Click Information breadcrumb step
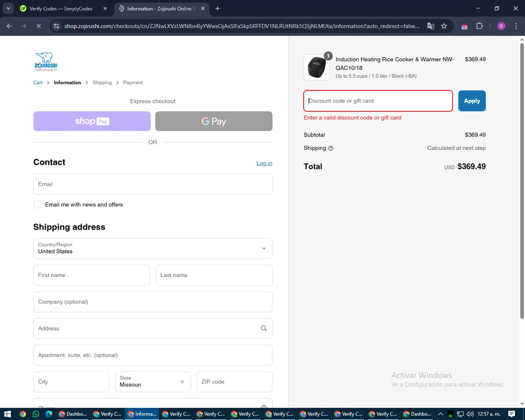Screen dimensions: 525x420 (x=68, y=83)
